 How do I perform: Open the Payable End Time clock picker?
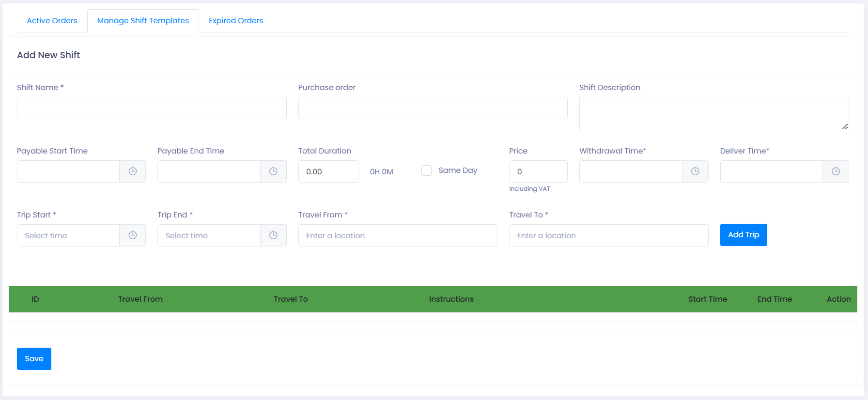[x=273, y=171]
